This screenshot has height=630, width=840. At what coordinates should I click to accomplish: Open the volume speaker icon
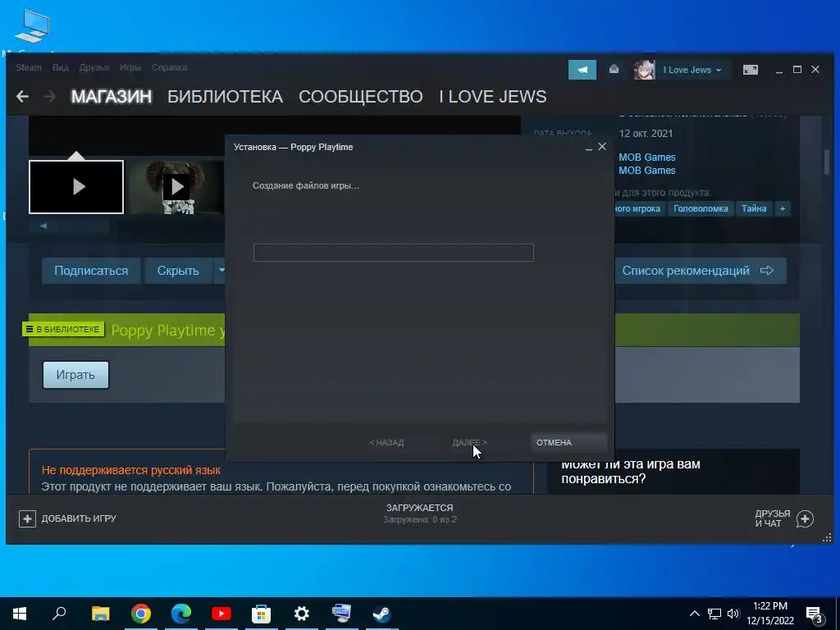(733, 614)
